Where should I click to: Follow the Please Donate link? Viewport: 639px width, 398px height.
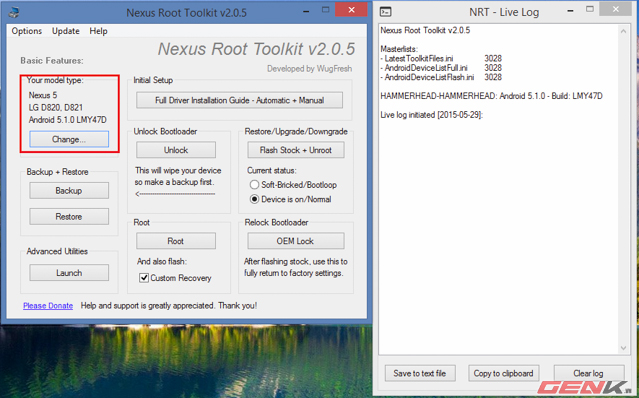point(48,306)
